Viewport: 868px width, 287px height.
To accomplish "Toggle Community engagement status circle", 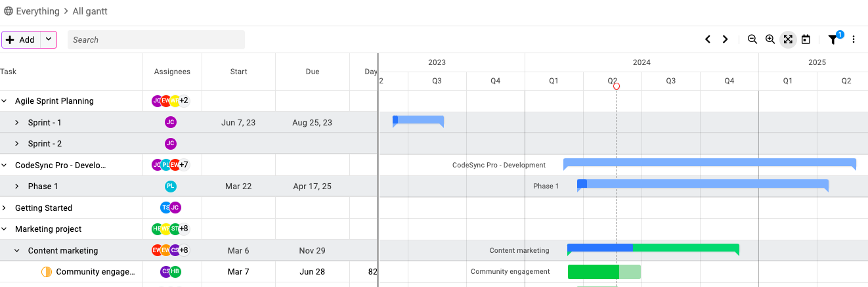I will pyautogui.click(x=46, y=272).
